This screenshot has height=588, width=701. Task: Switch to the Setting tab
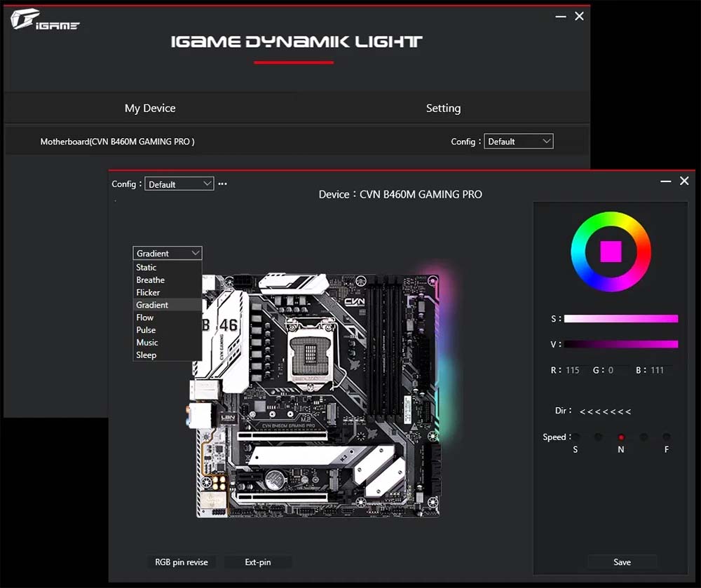point(443,108)
